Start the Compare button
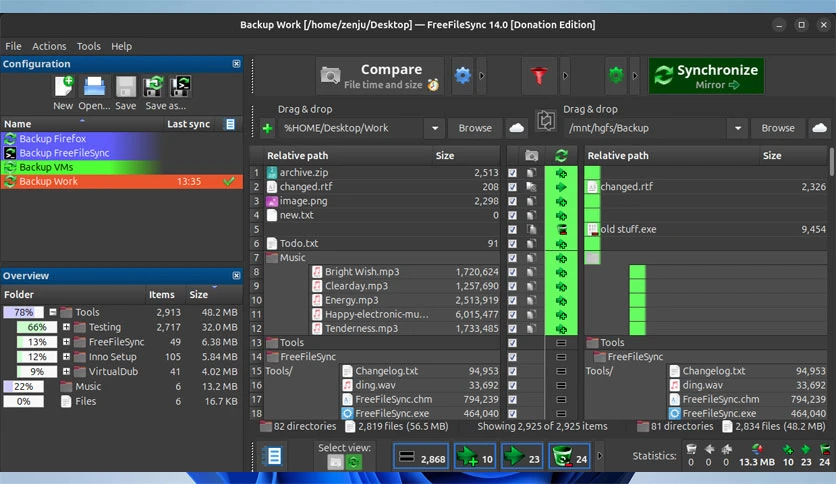The width and height of the screenshot is (836, 484). (x=380, y=76)
